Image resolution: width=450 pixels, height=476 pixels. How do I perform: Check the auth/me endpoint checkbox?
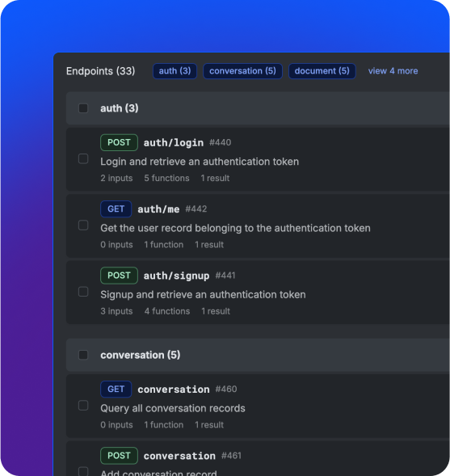pos(83,225)
